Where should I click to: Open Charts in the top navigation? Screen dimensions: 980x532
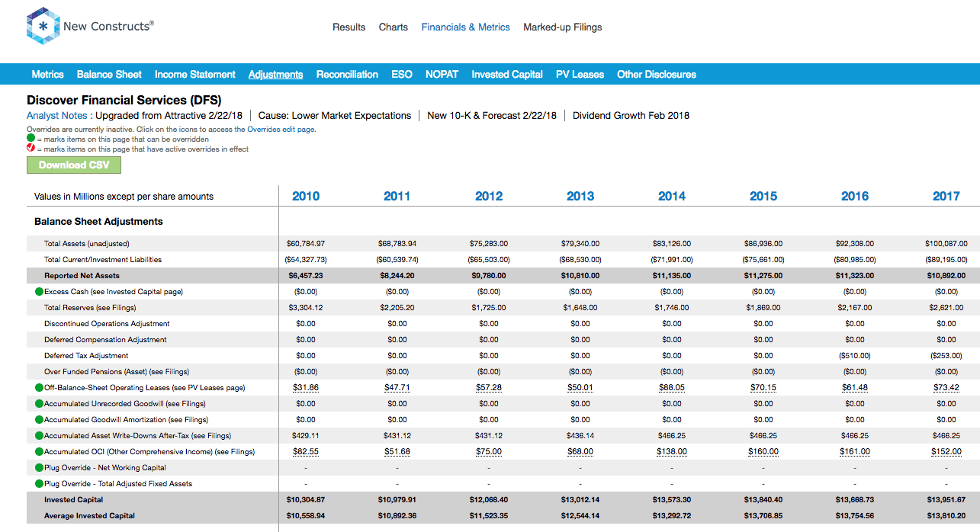(394, 27)
